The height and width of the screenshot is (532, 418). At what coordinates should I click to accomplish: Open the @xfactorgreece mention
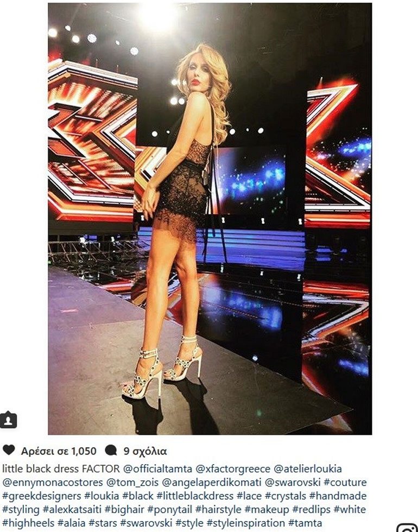(233, 469)
